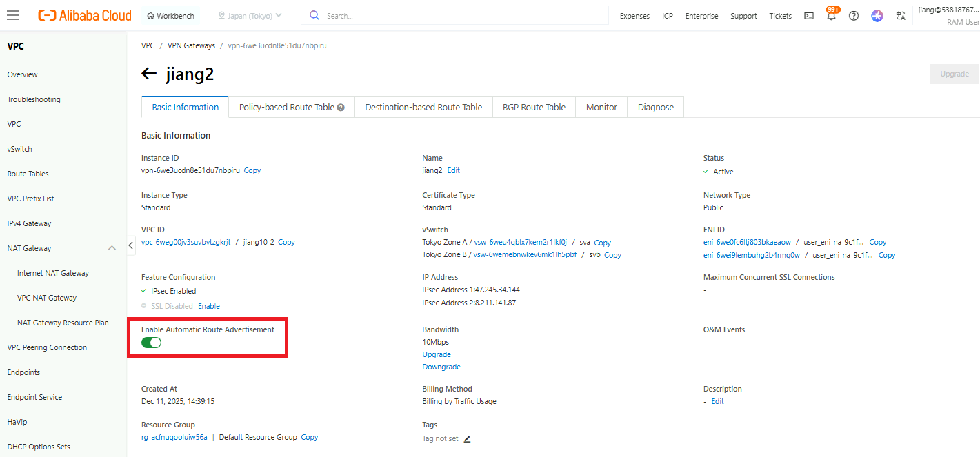Open the Japan (Tokyo) region dropdown

pyautogui.click(x=250, y=16)
